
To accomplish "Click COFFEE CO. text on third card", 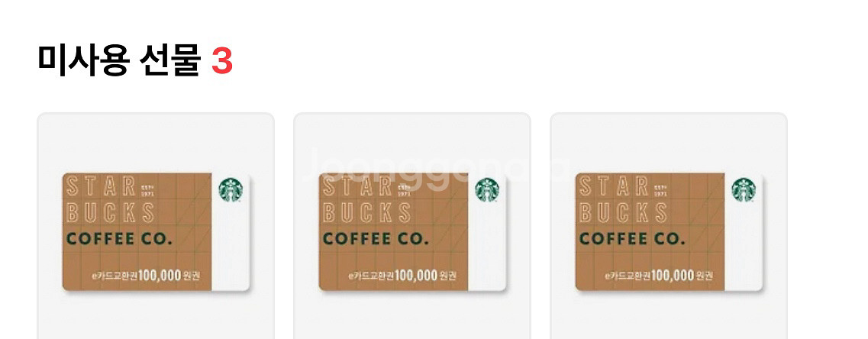I will pos(632,239).
